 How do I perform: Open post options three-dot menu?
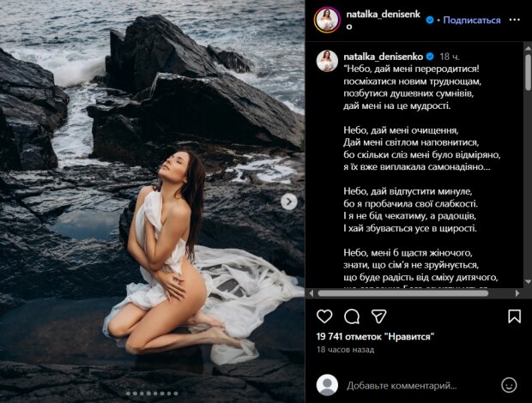[x=515, y=19]
